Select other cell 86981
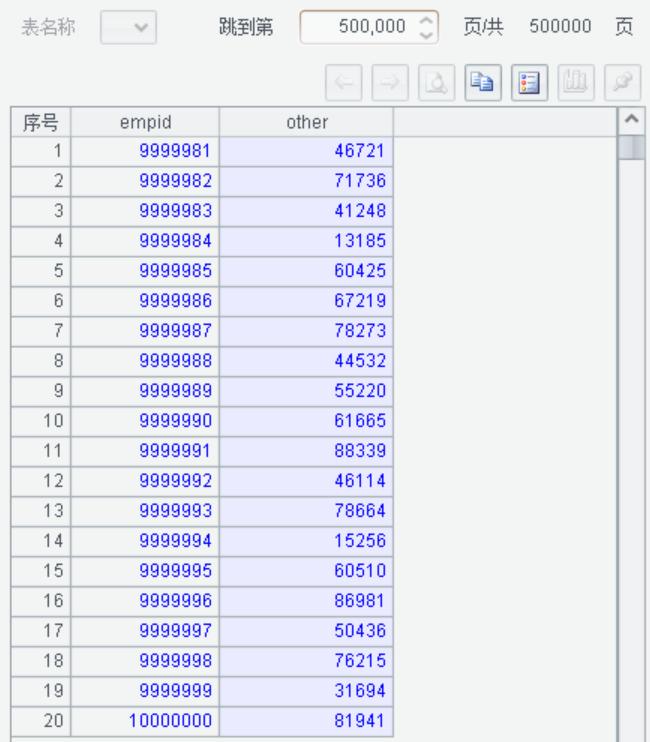The height and width of the screenshot is (742, 650). click(x=307, y=601)
